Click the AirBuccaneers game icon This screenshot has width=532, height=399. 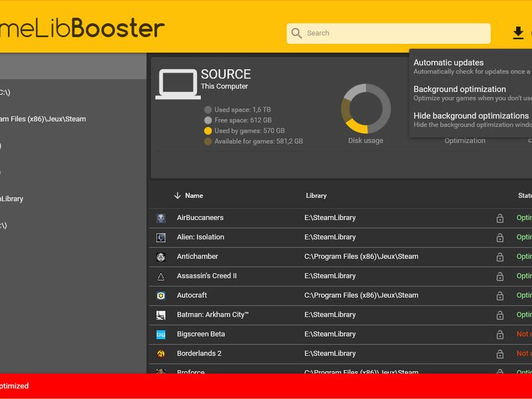(161, 218)
